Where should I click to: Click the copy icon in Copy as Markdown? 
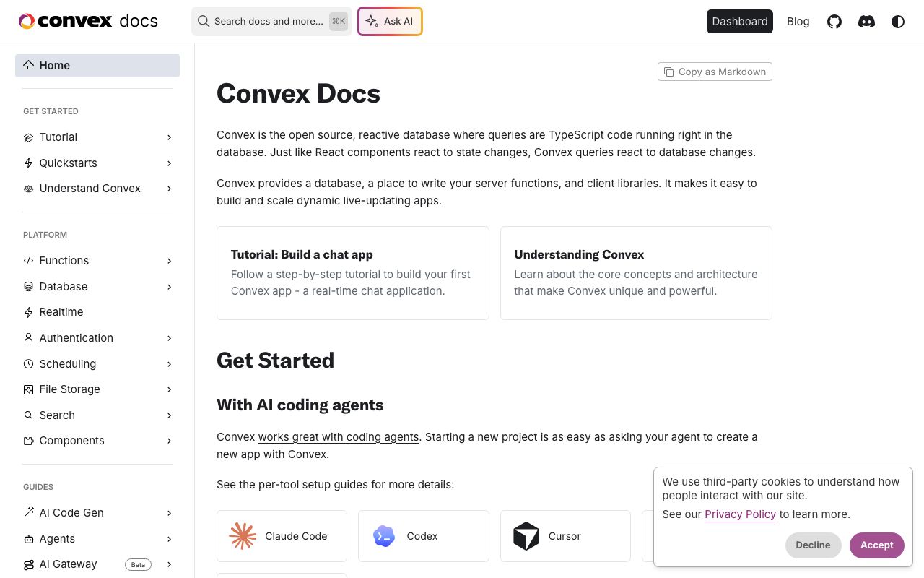point(669,72)
